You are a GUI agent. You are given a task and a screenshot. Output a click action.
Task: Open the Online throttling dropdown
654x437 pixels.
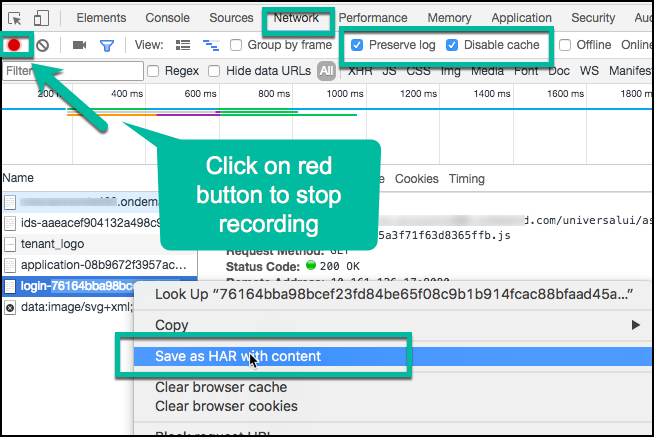click(636, 45)
